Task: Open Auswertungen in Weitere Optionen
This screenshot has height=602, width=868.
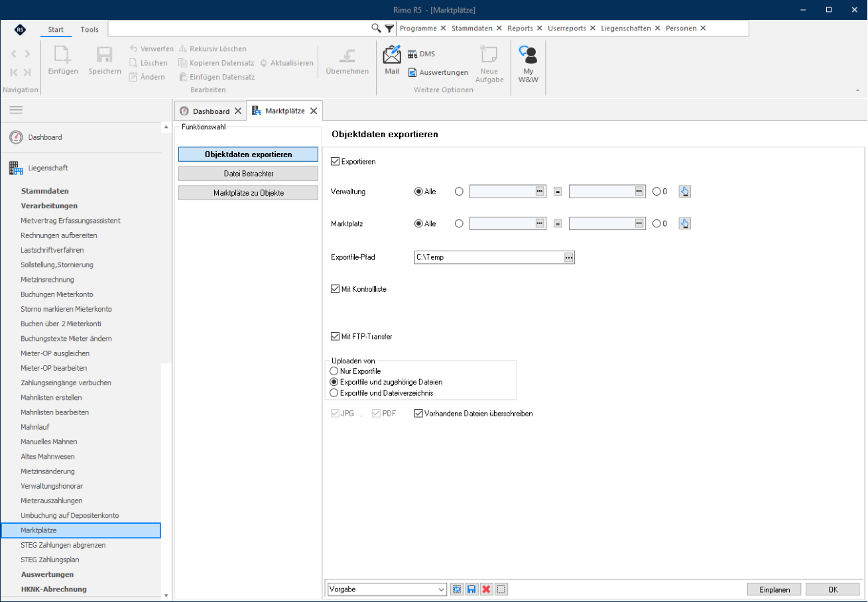Action: [x=438, y=72]
